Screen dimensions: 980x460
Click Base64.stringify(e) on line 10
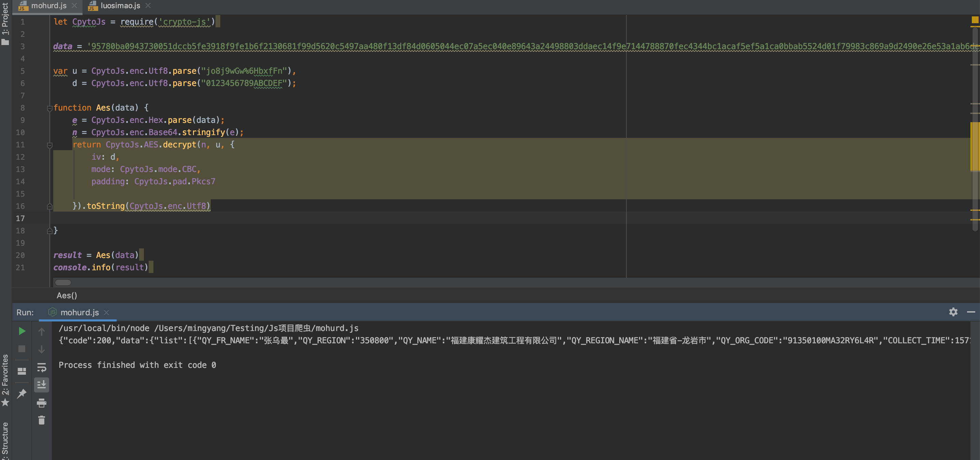[194, 132]
